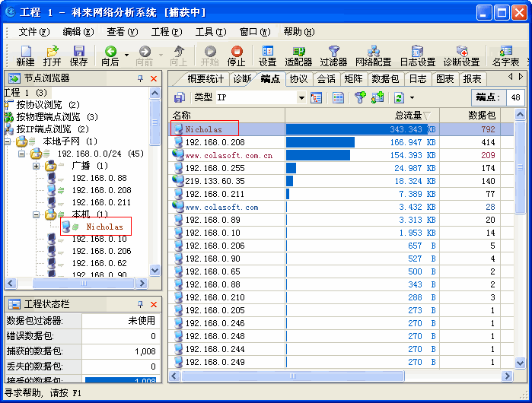Pin the 节点浏览器 panel

(141, 78)
